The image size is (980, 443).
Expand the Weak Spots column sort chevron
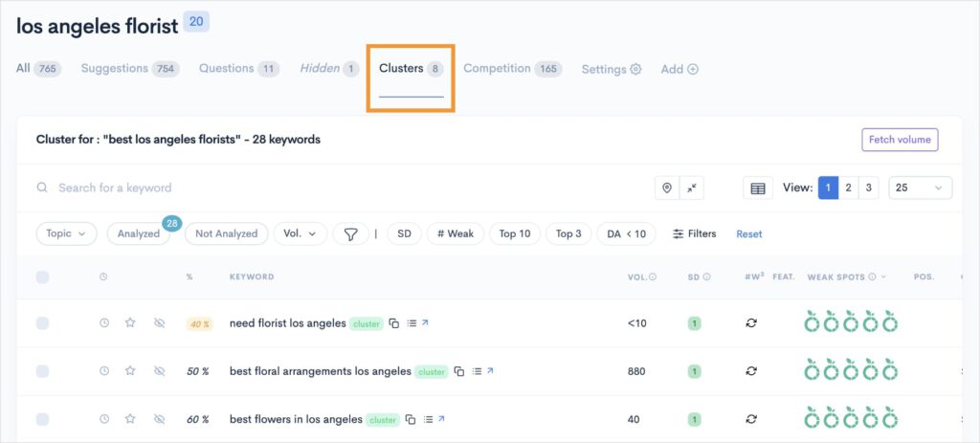[x=883, y=277]
